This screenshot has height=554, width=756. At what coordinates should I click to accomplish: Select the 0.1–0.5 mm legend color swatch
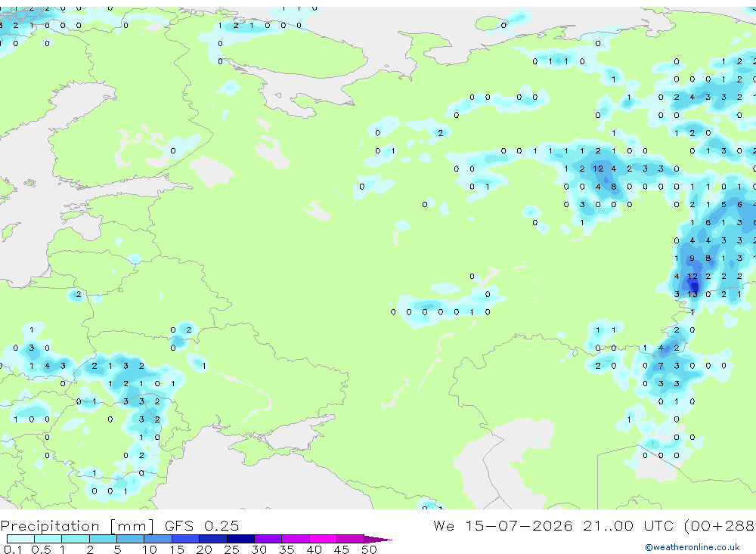click(x=20, y=539)
